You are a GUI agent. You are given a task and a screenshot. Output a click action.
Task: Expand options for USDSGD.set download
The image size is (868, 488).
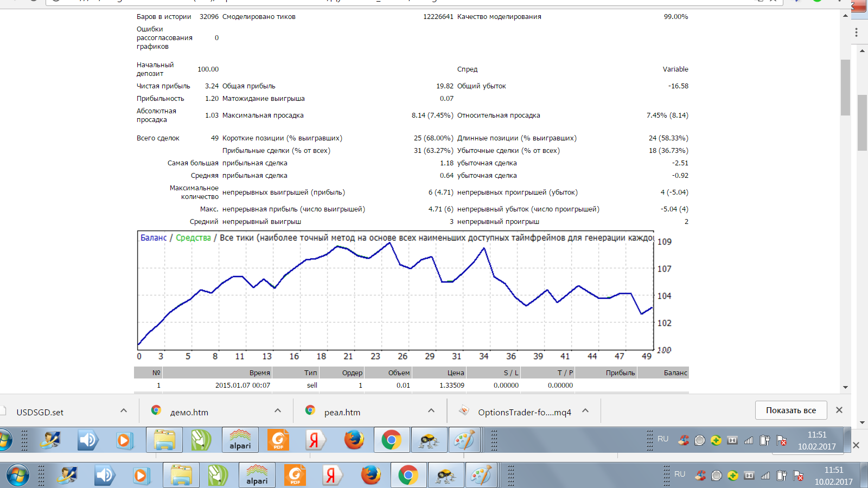124,410
